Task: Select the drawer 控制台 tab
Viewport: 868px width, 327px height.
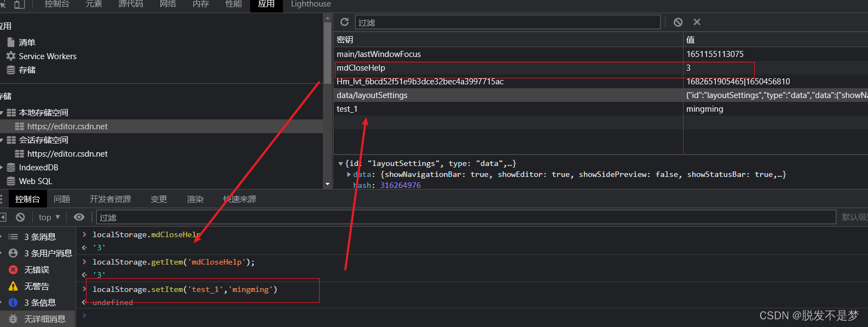Action: coord(27,199)
